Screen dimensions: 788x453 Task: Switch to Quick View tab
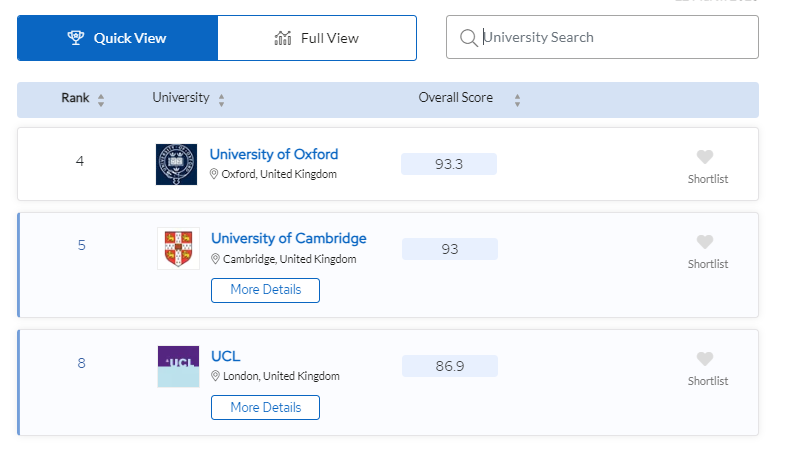(117, 38)
